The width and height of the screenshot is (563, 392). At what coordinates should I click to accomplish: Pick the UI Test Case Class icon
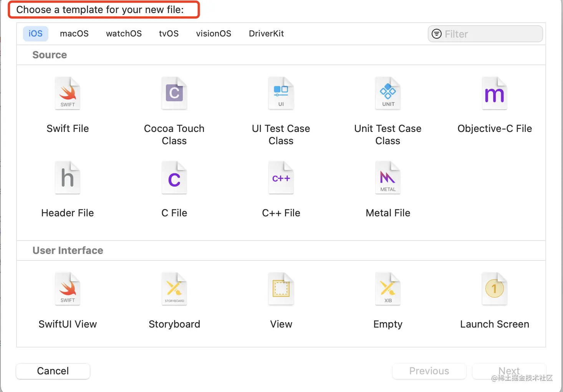(x=281, y=94)
